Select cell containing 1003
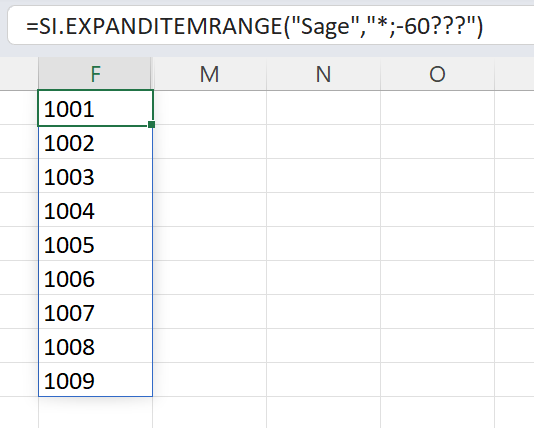This screenshot has width=534, height=428. [x=96, y=176]
